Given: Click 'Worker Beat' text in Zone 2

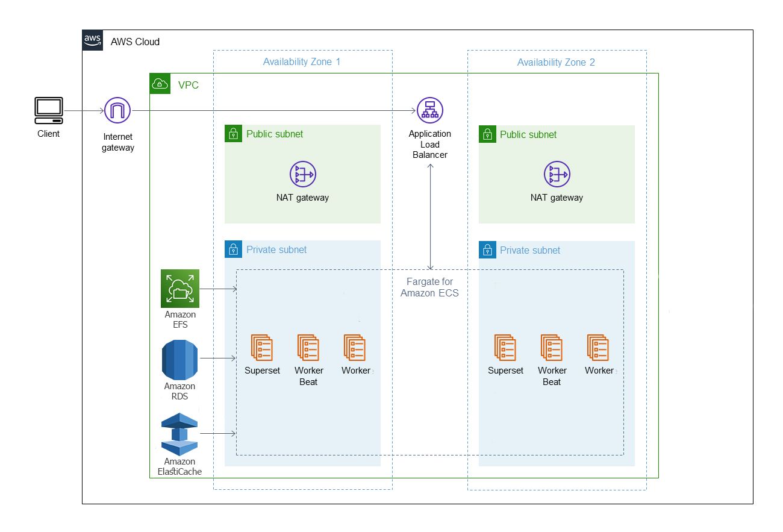Looking at the screenshot, I should [x=552, y=376].
